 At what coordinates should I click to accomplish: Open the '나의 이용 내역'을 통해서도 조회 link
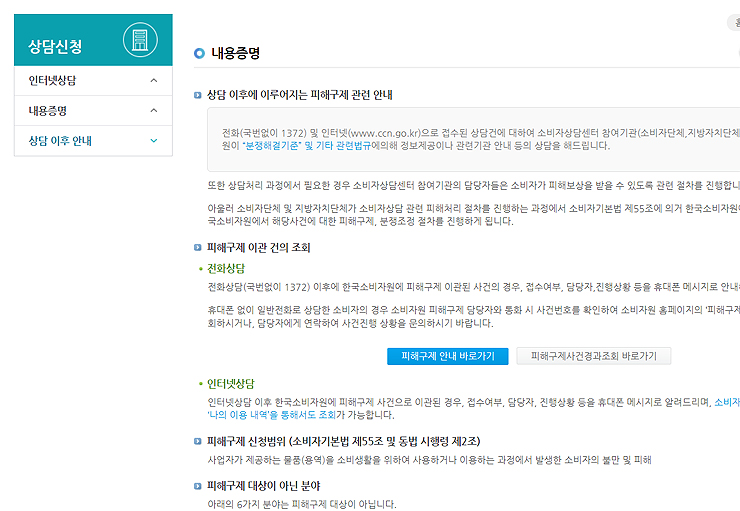click(x=271, y=415)
